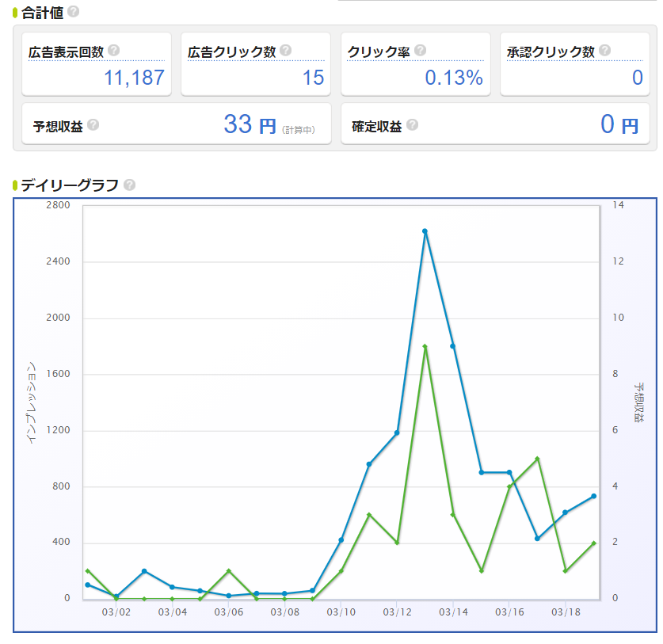
Task: Click blue impressions point on 03/03
Action: (144, 571)
